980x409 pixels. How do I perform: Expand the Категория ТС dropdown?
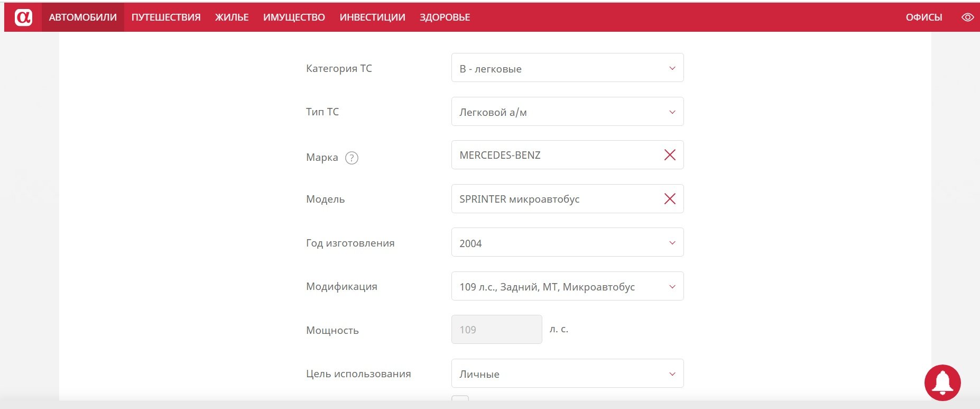coord(567,68)
